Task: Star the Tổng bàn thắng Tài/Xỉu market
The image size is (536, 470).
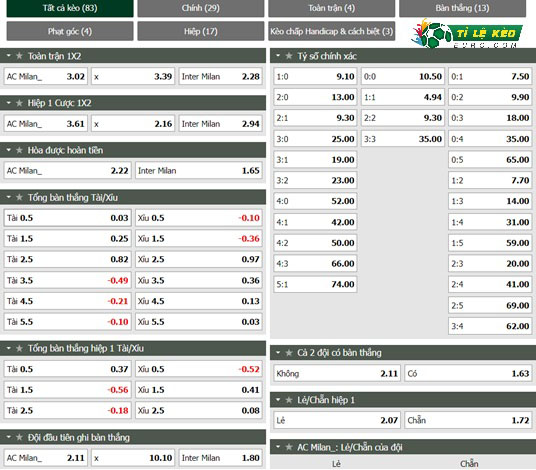Action: (19, 197)
